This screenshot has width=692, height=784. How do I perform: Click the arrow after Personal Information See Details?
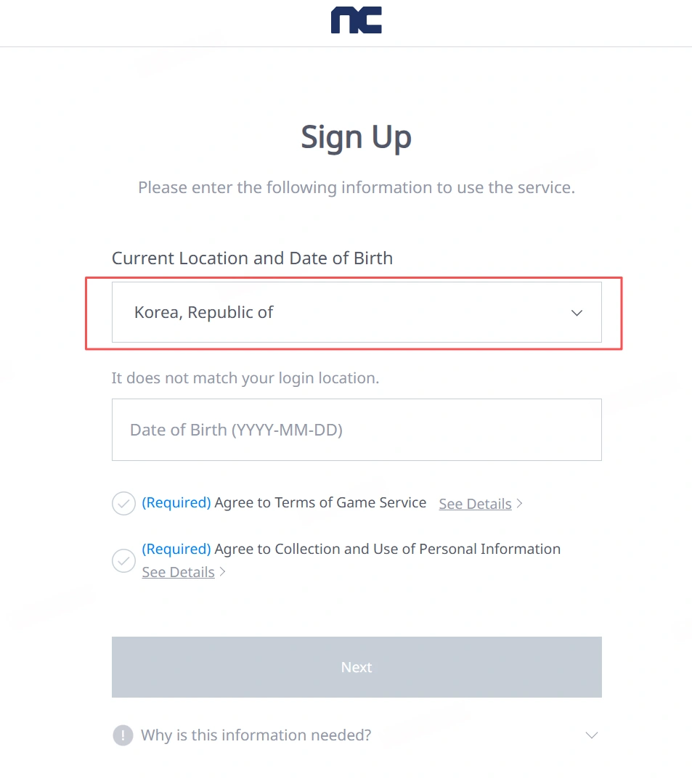click(x=222, y=572)
